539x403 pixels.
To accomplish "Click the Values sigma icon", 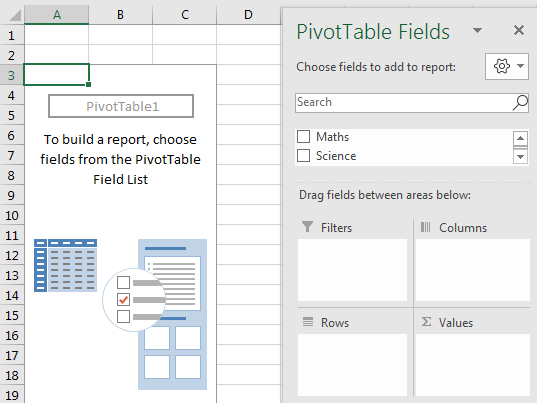I will coord(426,322).
